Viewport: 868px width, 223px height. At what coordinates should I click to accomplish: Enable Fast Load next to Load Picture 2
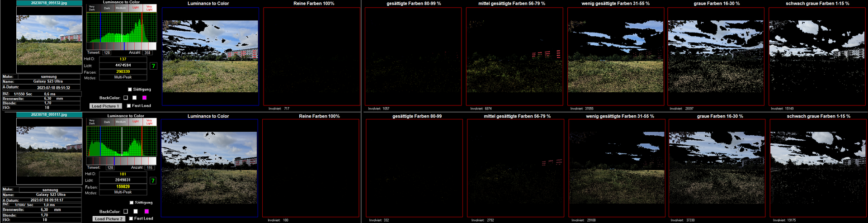pyautogui.click(x=131, y=218)
